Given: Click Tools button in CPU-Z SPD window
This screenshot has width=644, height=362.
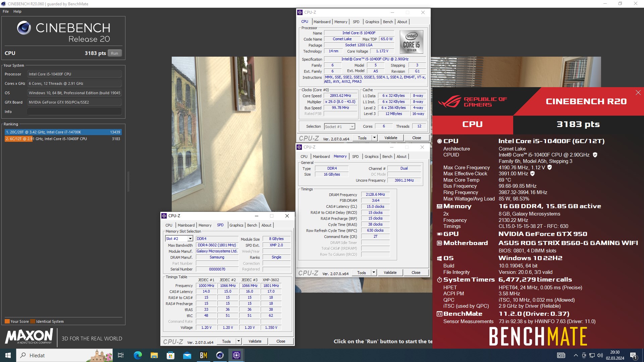Looking at the screenshot, I should coord(226,341).
